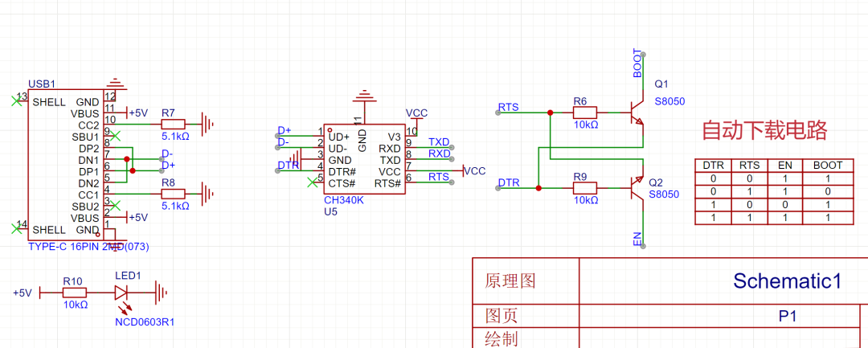Select the 10kΩ value under R6
Screen dimensions: 868x348
point(586,125)
